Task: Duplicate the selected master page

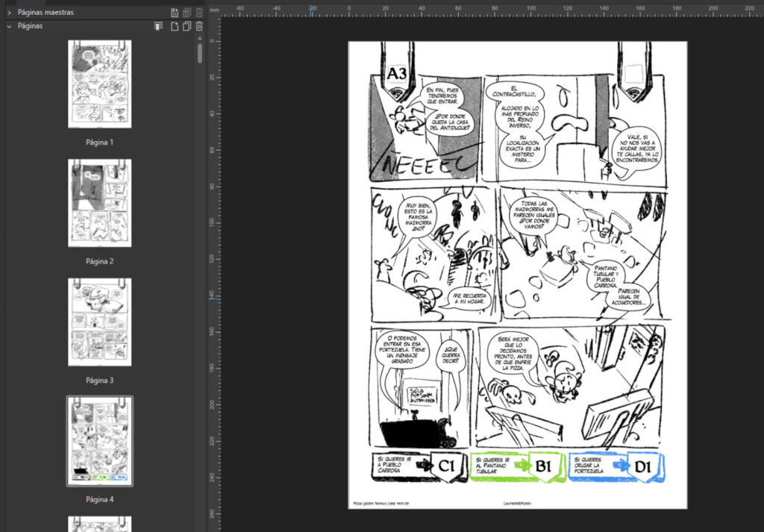Action: pos(187,12)
